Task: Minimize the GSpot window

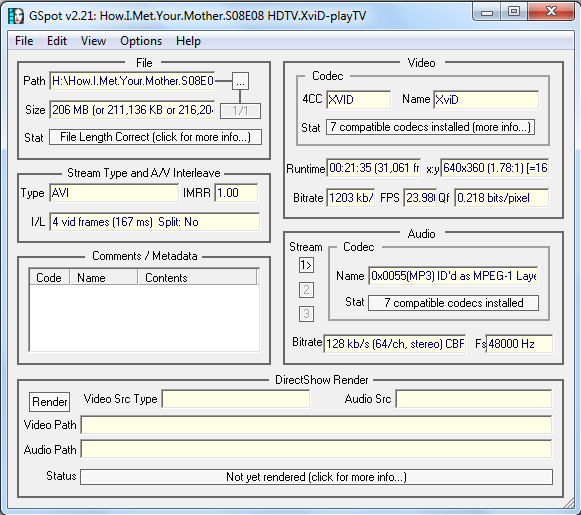Action: (487, 12)
